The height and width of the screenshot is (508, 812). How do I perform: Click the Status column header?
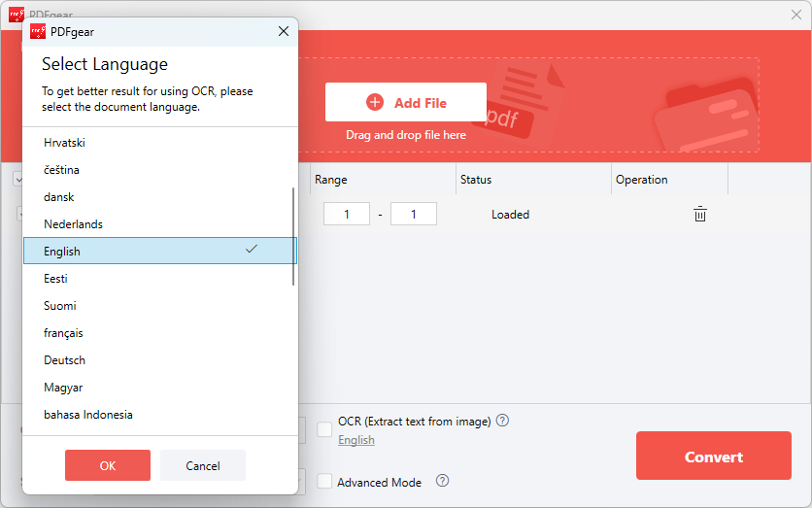(533, 179)
